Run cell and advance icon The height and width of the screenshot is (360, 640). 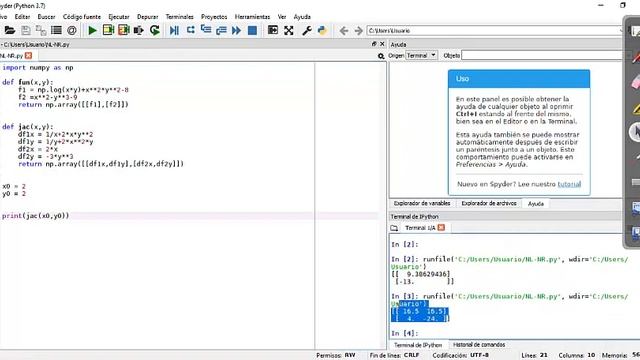tap(124, 30)
